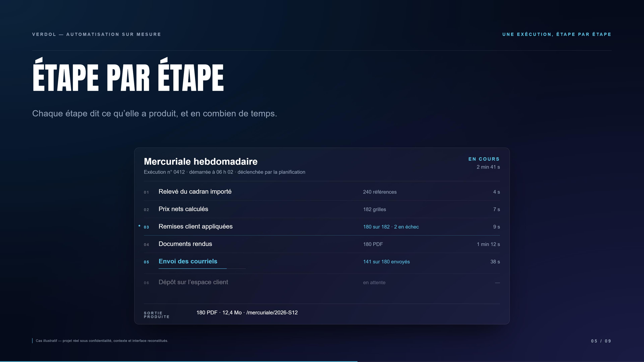Viewport: 644px width, 362px height.
Task: Click the '1 min 12 s' duration
Action: 488,244
